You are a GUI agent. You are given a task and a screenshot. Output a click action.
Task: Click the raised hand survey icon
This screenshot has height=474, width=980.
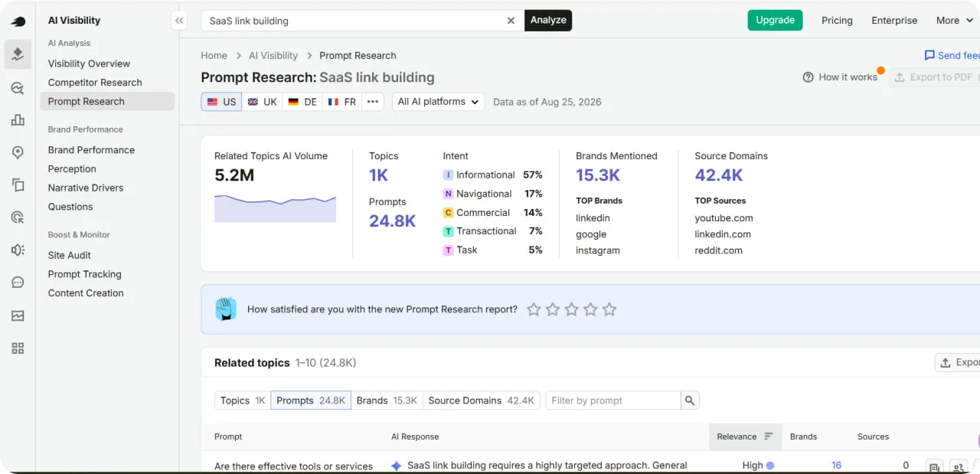225,309
